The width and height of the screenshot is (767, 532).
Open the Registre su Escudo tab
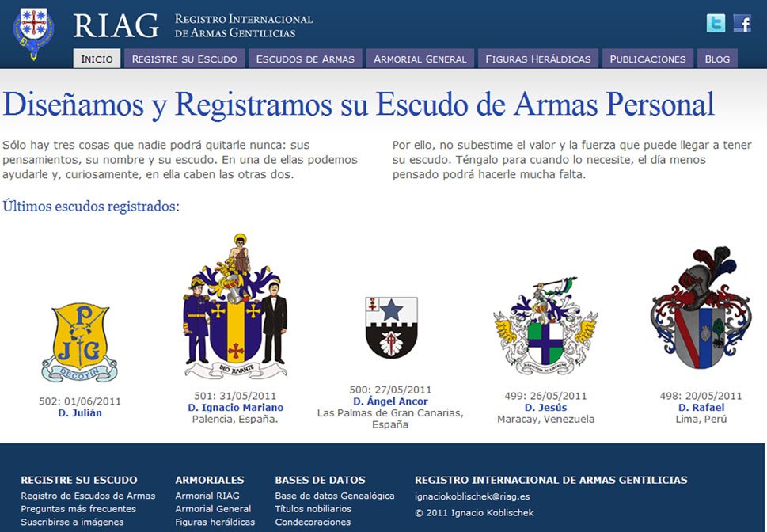tap(184, 59)
